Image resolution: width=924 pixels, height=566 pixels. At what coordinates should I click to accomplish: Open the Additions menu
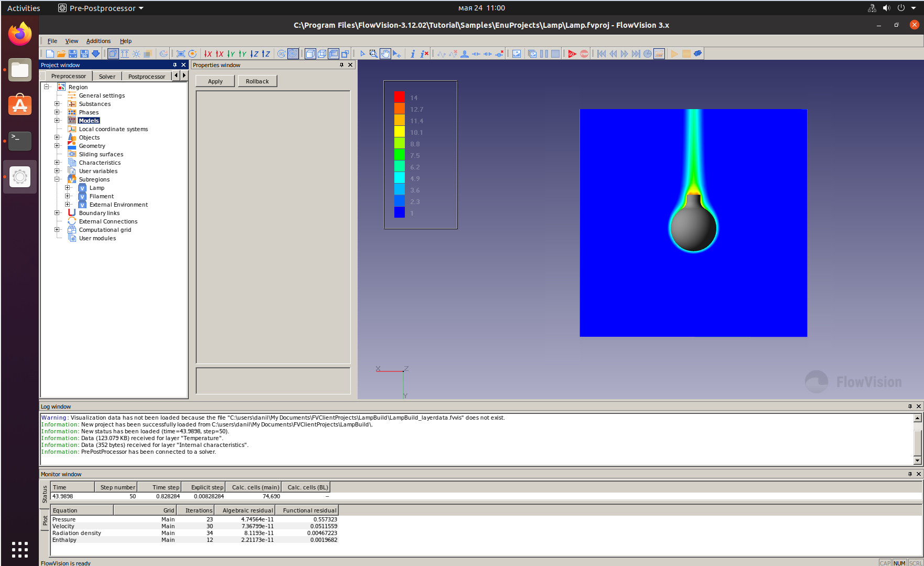tap(99, 41)
